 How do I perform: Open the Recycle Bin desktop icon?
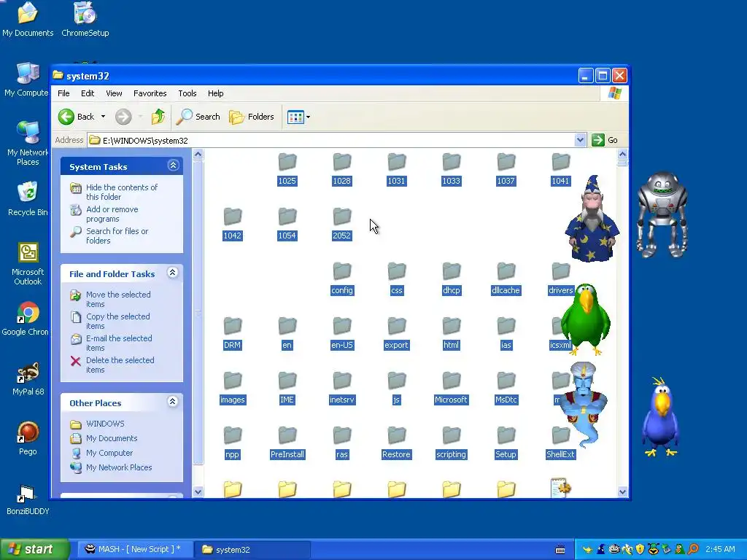(x=28, y=199)
